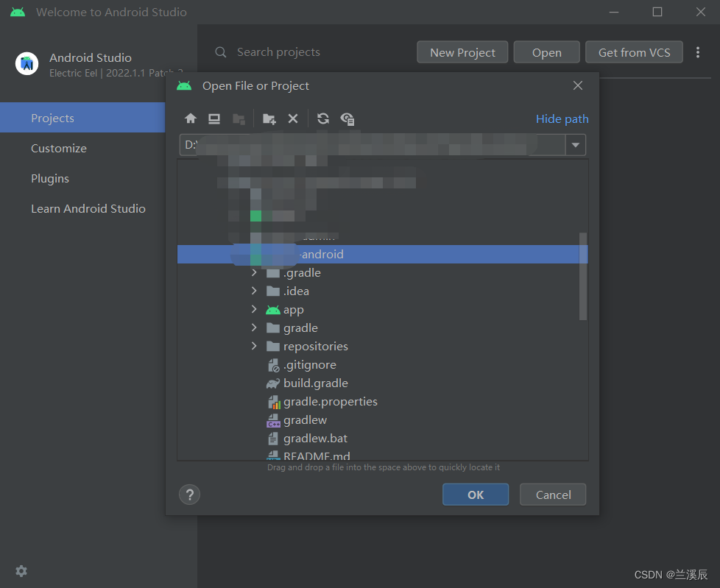Select the highlighted -android project folder row

pyautogui.click(x=383, y=255)
